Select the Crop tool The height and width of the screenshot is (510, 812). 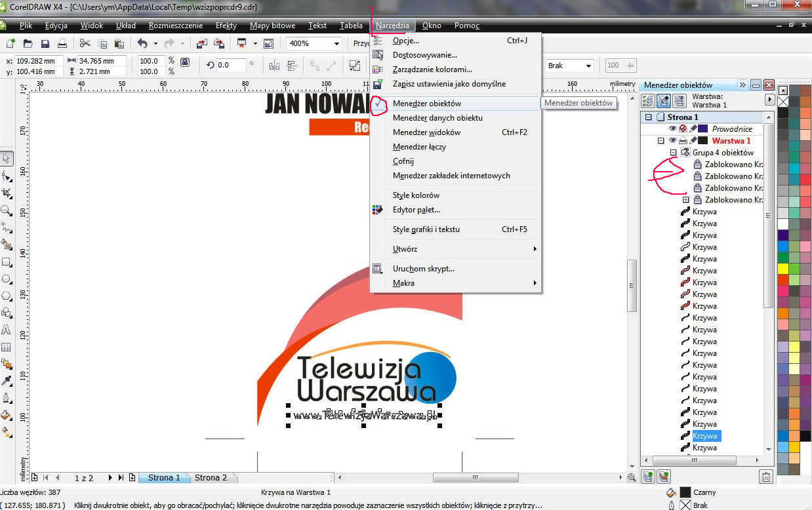(x=7, y=193)
